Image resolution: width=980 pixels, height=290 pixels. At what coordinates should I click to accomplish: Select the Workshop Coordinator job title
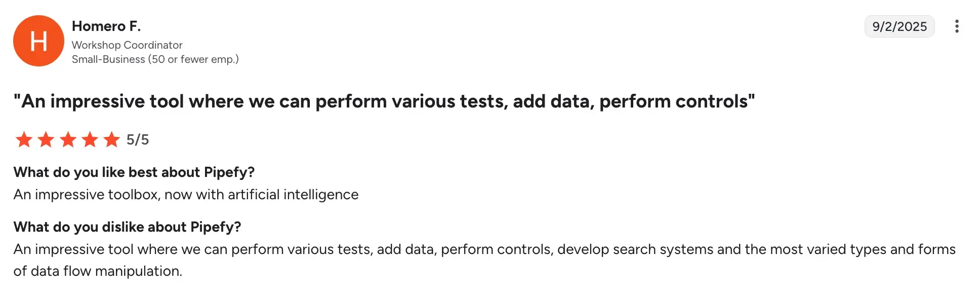127,45
